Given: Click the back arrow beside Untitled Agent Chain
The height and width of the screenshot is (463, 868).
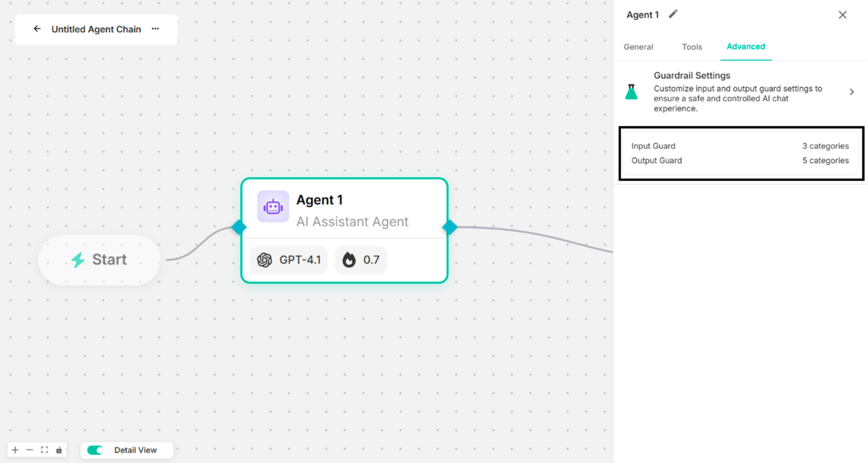Looking at the screenshot, I should (37, 29).
